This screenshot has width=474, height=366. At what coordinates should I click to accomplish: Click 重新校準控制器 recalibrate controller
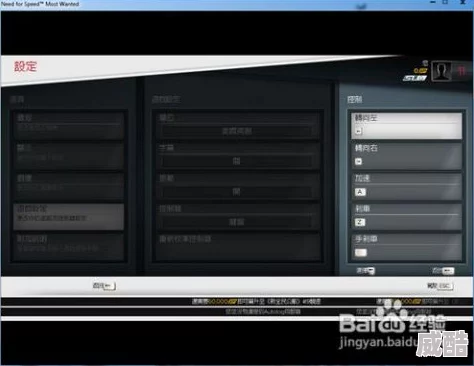point(185,239)
